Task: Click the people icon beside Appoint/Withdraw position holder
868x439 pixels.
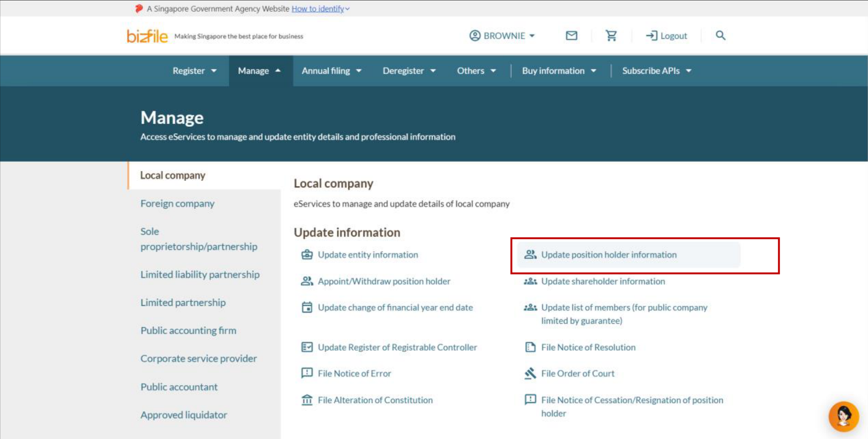Action: [307, 281]
